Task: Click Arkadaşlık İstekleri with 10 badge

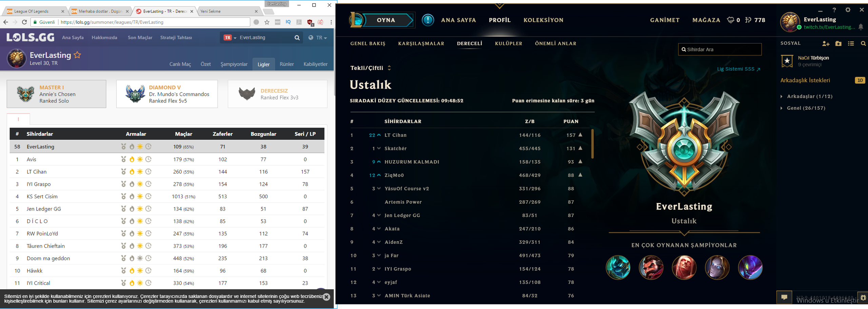Action: coord(822,80)
